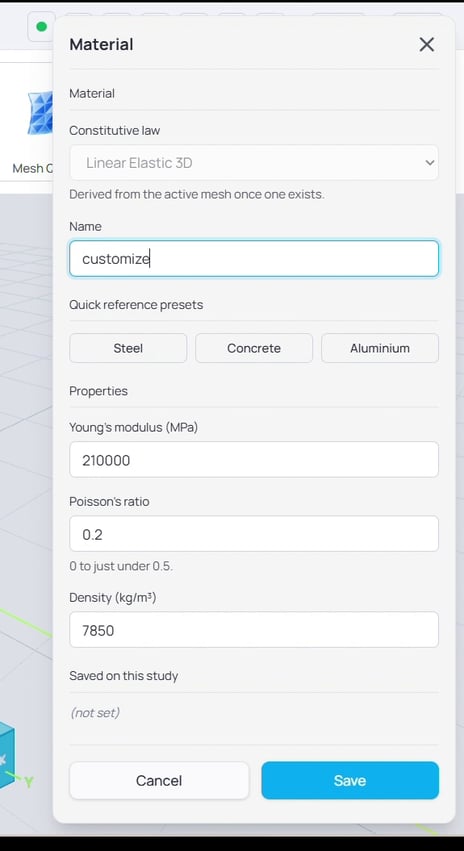
Task: Click the green Y axis label
Action: (x=29, y=782)
